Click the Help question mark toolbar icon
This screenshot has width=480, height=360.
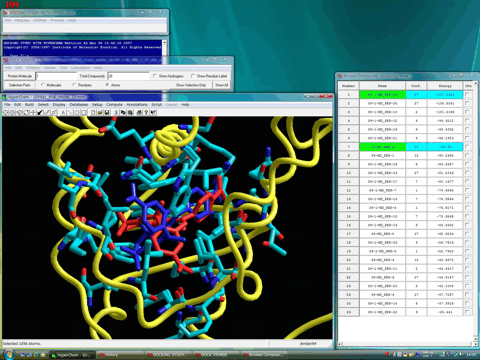click(146, 112)
